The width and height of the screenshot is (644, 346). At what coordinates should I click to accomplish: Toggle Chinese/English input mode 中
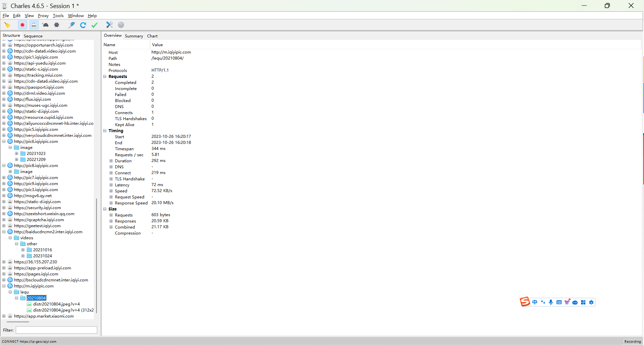535,302
